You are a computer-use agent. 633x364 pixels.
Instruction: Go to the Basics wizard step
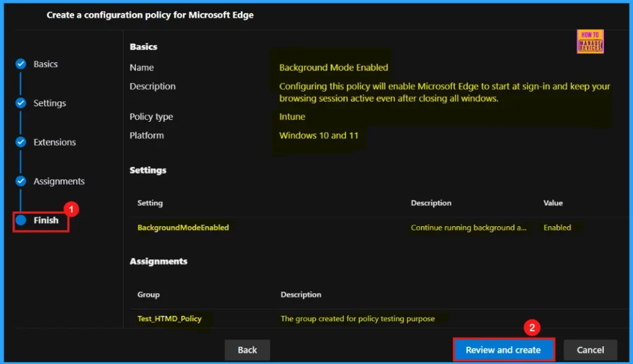[x=45, y=64]
